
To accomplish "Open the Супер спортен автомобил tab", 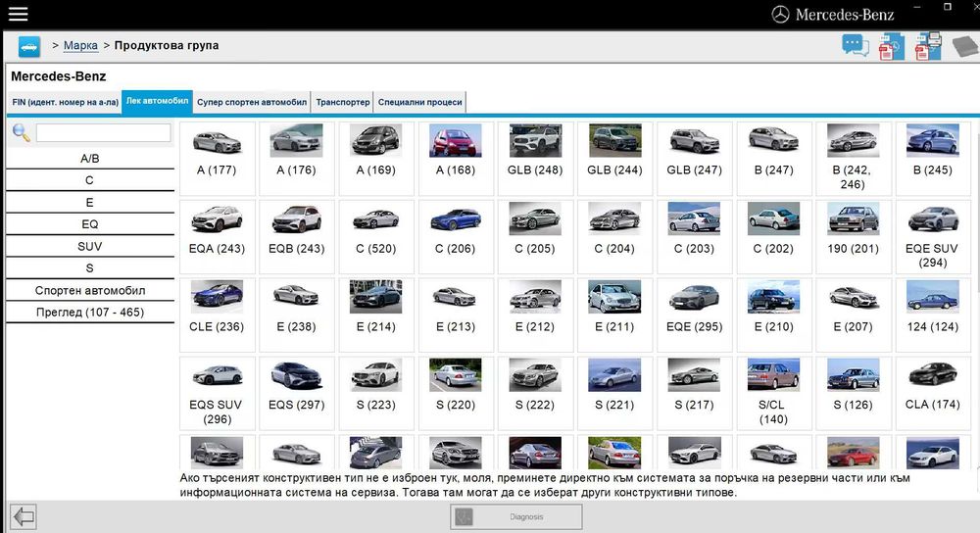I will pyautogui.click(x=252, y=103).
